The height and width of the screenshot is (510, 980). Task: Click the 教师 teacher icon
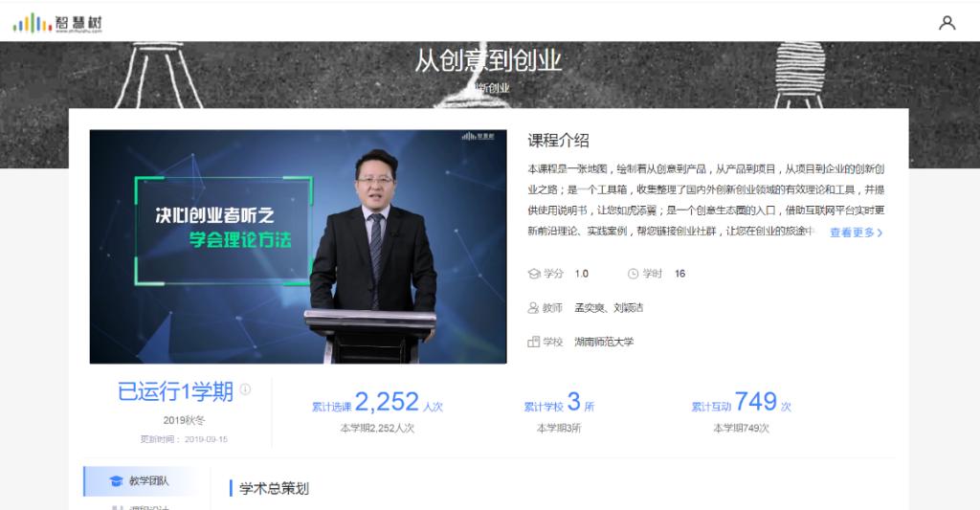tap(533, 307)
